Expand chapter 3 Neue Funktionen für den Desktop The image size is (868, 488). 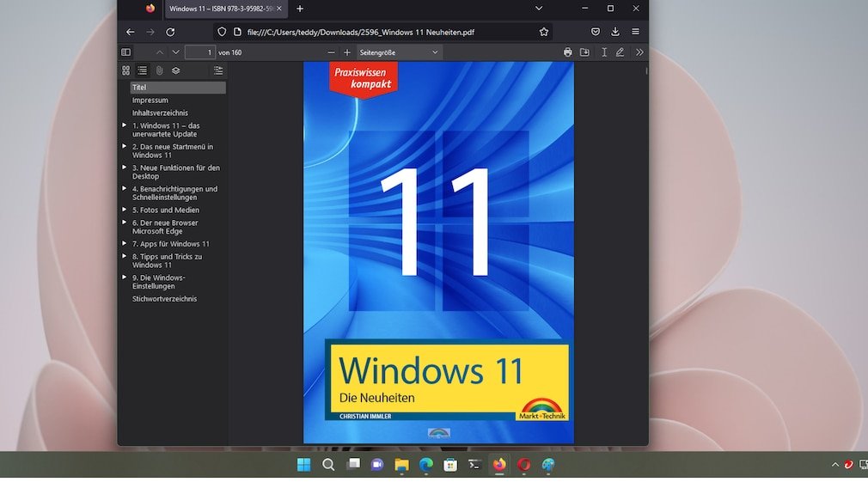coord(124,168)
